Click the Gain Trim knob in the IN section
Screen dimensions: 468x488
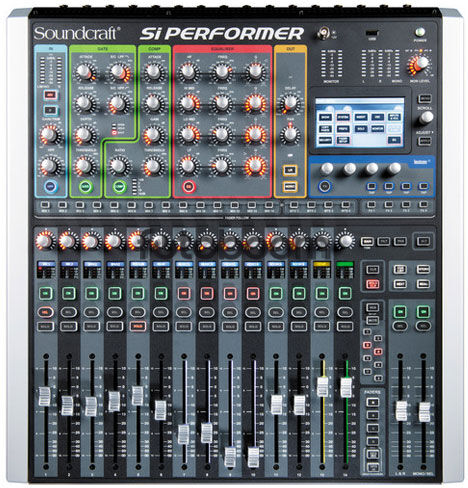click(x=50, y=134)
